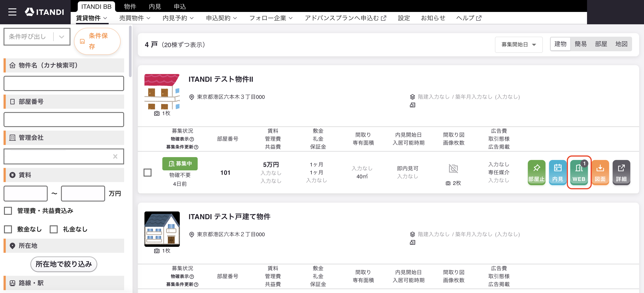The width and height of the screenshot is (644, 293).
Task: Expand the 売買物件 menu
Action: point(135,18)
